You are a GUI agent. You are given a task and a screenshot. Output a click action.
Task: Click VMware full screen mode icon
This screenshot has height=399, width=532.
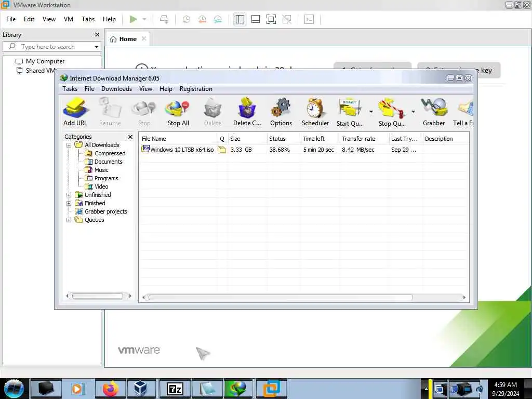click(271, 19)
